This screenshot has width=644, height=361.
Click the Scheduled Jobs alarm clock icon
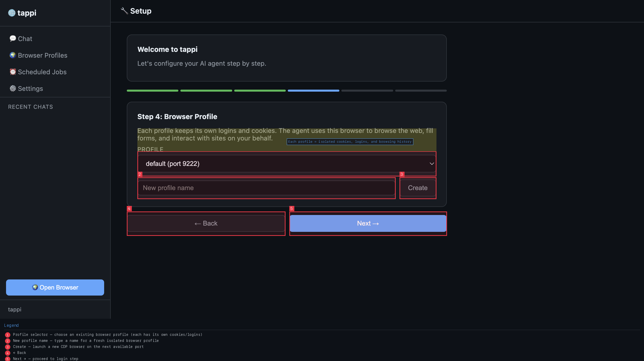(x=13, y=72)
